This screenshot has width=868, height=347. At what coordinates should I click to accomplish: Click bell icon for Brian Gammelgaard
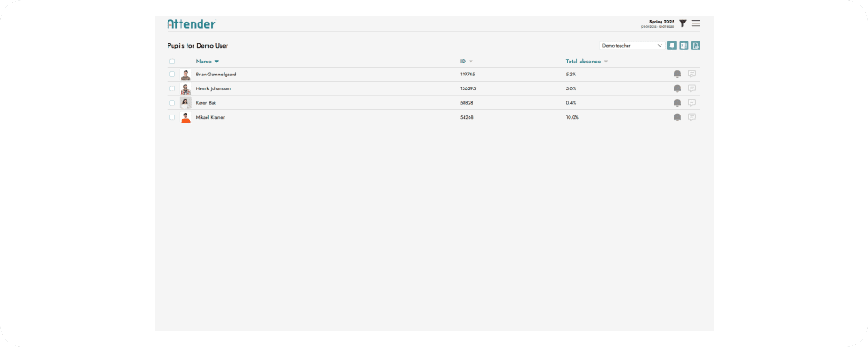(x=677, y=75)
